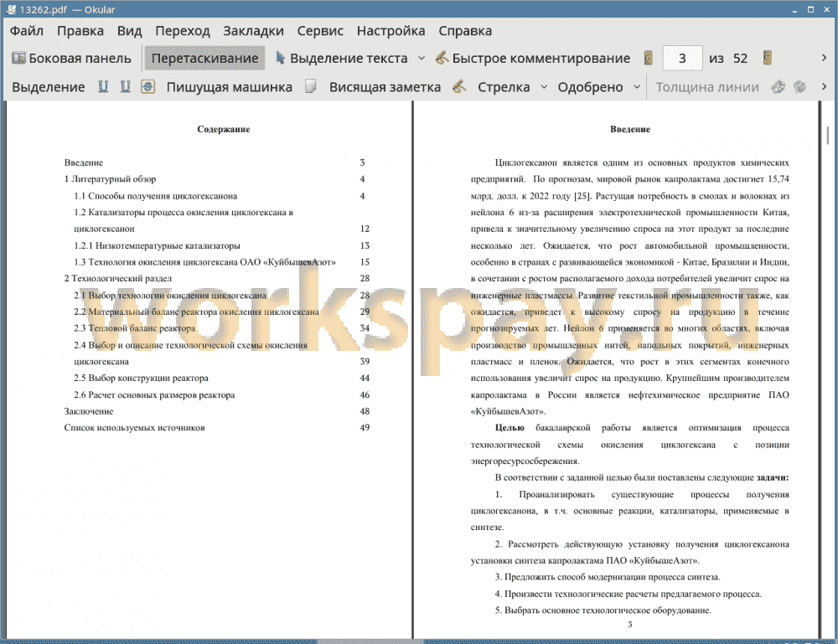Select the second underline annotation icon
The image size is (838, 644).
tap(125, 86)
